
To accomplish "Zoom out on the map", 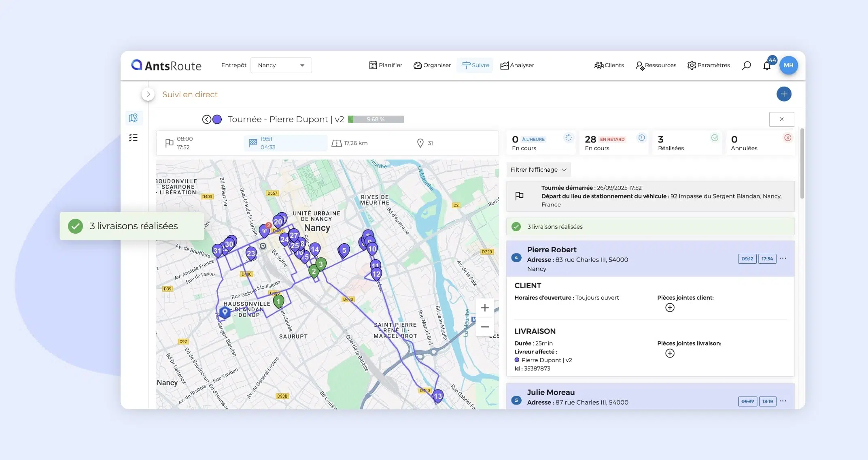I will [x=485, y=327].
